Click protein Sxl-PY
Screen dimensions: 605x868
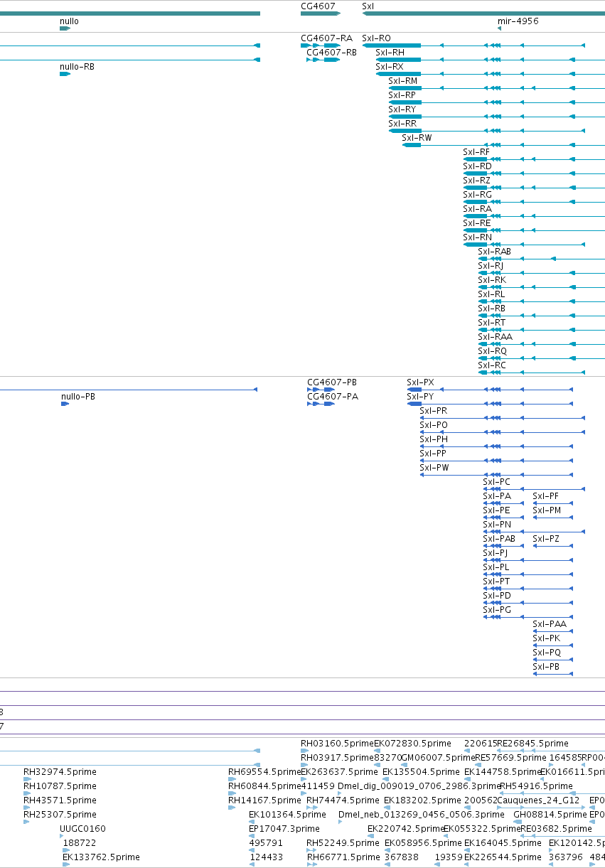click(x=420, y=397)
